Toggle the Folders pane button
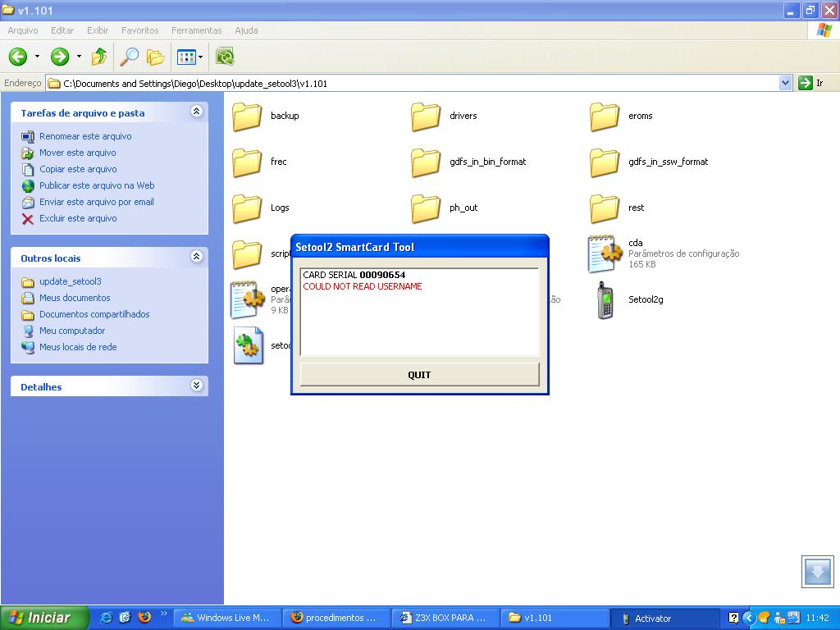 [x=155, y=57]
